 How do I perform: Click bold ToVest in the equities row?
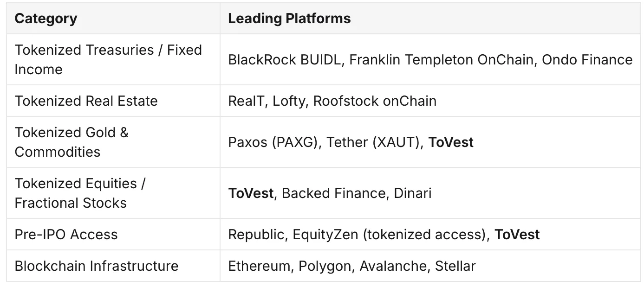coord(251,193)
